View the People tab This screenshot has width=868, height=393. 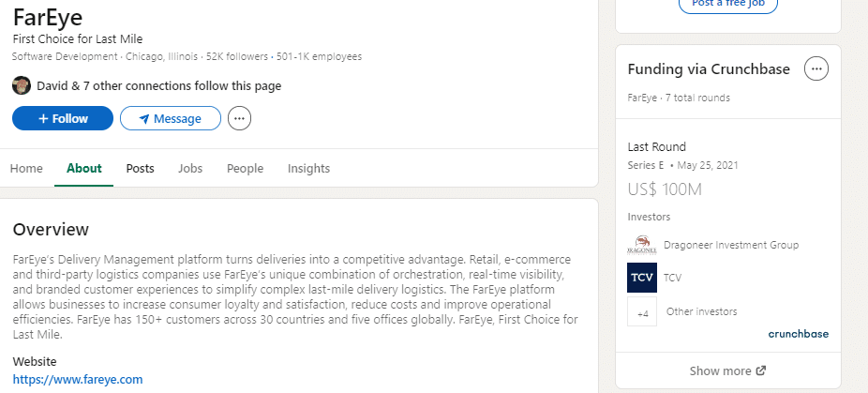(245, 169)
